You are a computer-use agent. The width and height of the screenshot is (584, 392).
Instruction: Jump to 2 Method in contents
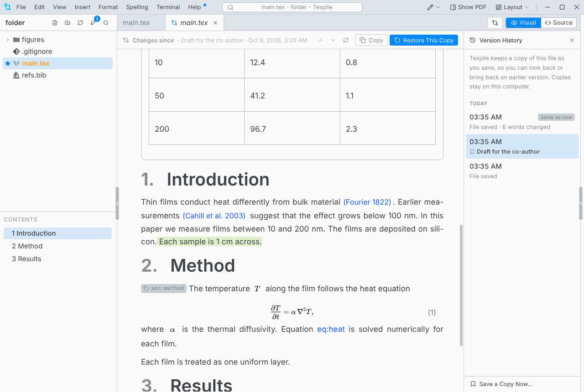pyautogui.click(x=57, y=246)
